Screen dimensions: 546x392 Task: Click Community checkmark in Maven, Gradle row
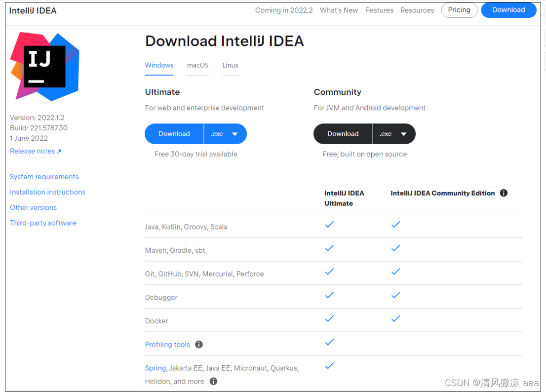tap(395, 248)
